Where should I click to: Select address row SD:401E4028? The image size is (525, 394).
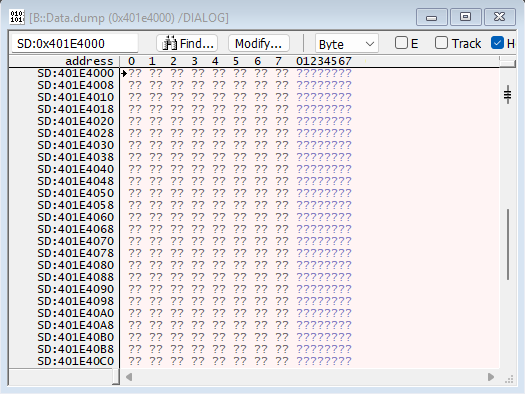76,133
